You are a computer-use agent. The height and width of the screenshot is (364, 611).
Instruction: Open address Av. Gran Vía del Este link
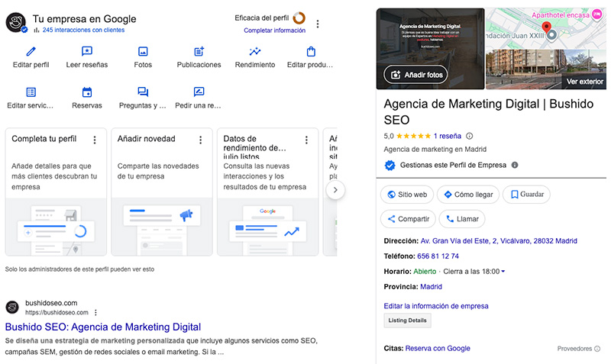[x=499, y=241]
